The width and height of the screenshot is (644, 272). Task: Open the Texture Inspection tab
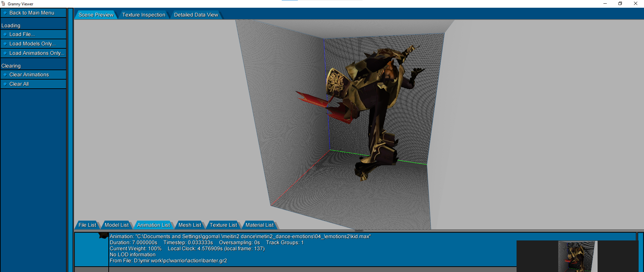tap(144, 15)
